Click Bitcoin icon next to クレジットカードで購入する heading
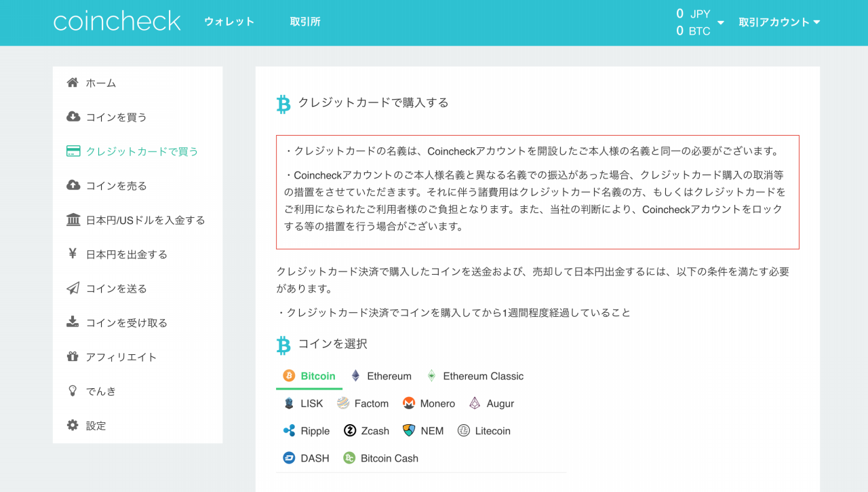The height and width of the screenshot is (492, 868). click(x=283, y=103)
